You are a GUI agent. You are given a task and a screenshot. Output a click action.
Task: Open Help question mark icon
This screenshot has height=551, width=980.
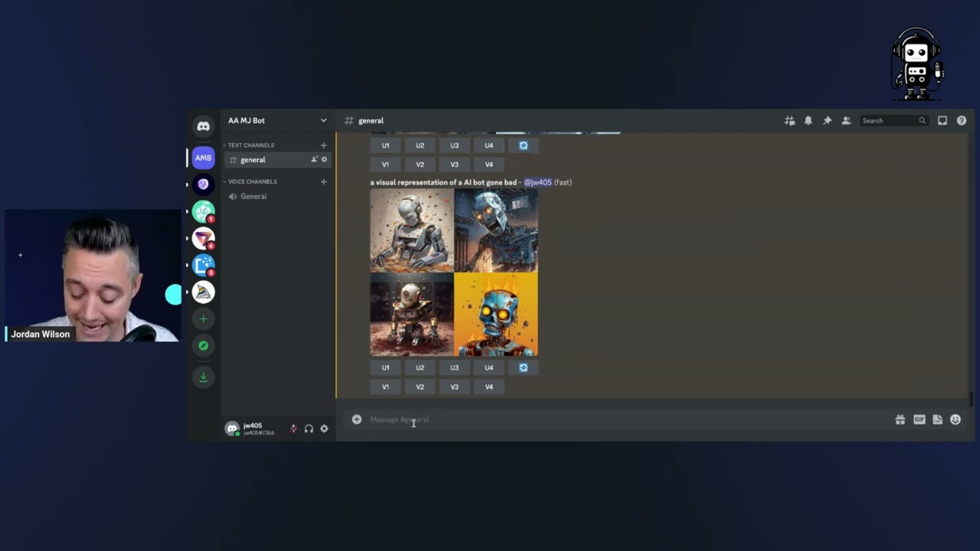[x=962, y=121]
